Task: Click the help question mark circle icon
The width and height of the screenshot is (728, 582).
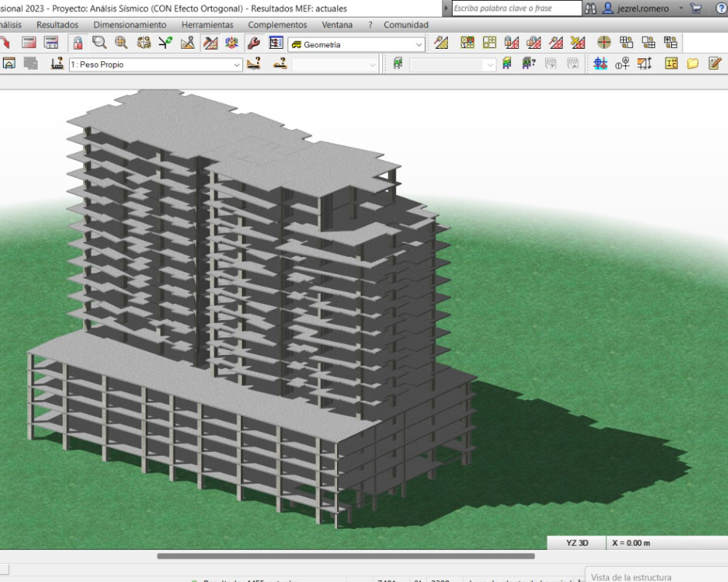Action: click(721, 9)
